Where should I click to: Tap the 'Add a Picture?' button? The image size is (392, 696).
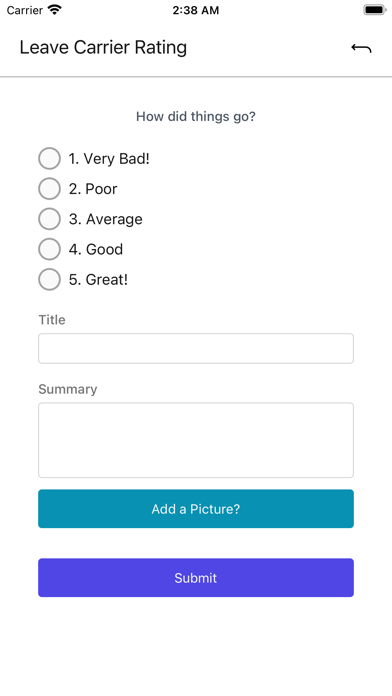point(196,509)
